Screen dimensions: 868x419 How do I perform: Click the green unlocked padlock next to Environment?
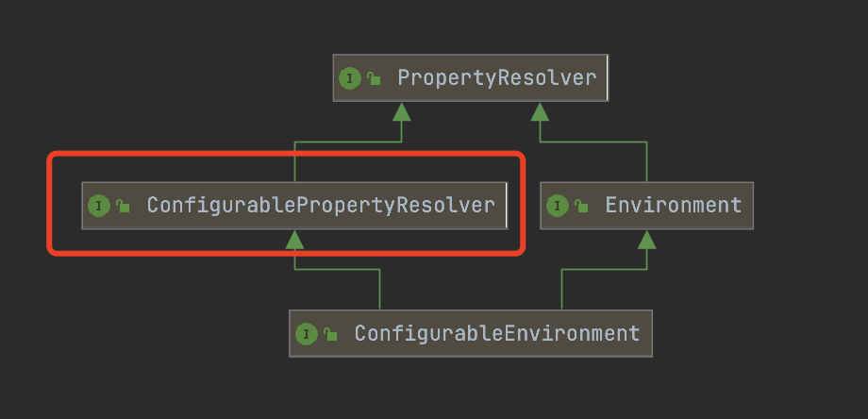point(581,206)
